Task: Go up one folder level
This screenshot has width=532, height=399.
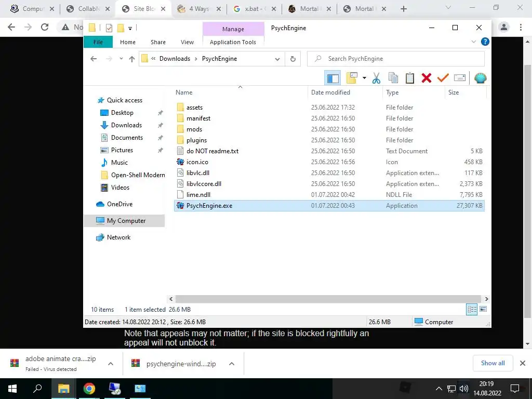Action: click(x=132, y=59)
